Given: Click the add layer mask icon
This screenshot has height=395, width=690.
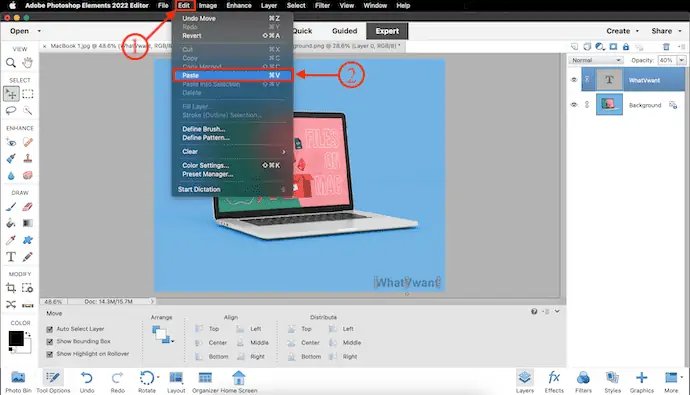Looking at the screenshot, I should coord(613,46).
